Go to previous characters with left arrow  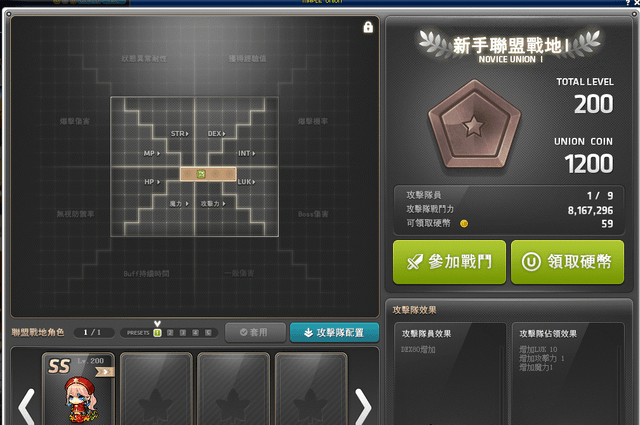pos(27,407)
